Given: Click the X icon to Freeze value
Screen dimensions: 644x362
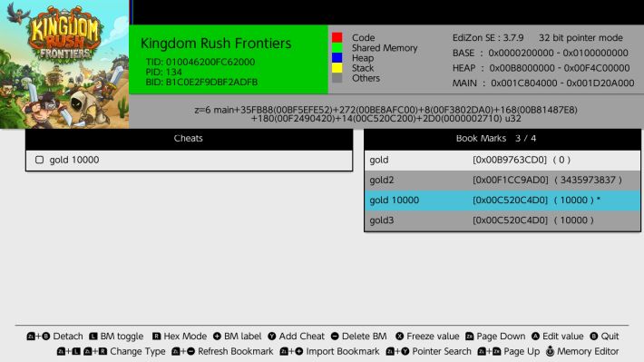Looking at the screenshot, I should tap(400, 336).
